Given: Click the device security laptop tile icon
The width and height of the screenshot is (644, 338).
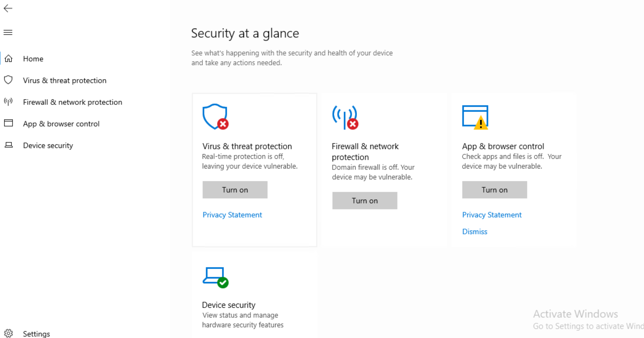Looking at the screenshot, I should click(215, 277).
